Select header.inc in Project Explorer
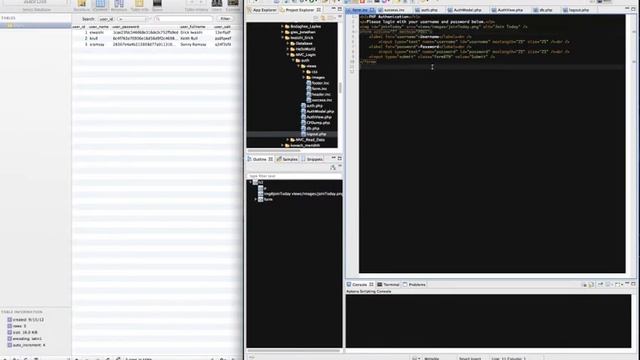Image resolution: width=640 pixels, height=360 pixels. coord(319,94)
